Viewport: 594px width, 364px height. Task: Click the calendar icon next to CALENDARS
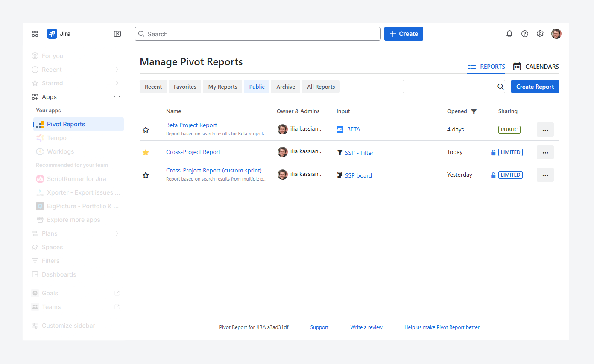pyautogui.click(x=517, y=67)
